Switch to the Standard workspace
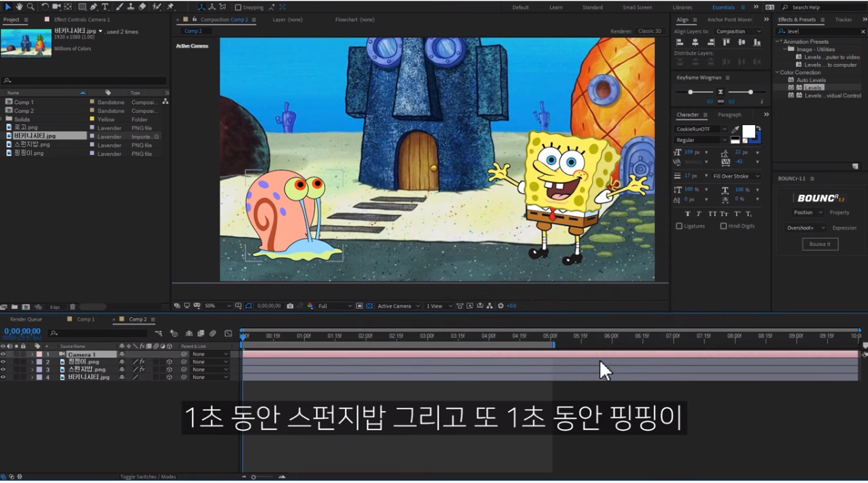868x483 pixels. coord(592,7)
